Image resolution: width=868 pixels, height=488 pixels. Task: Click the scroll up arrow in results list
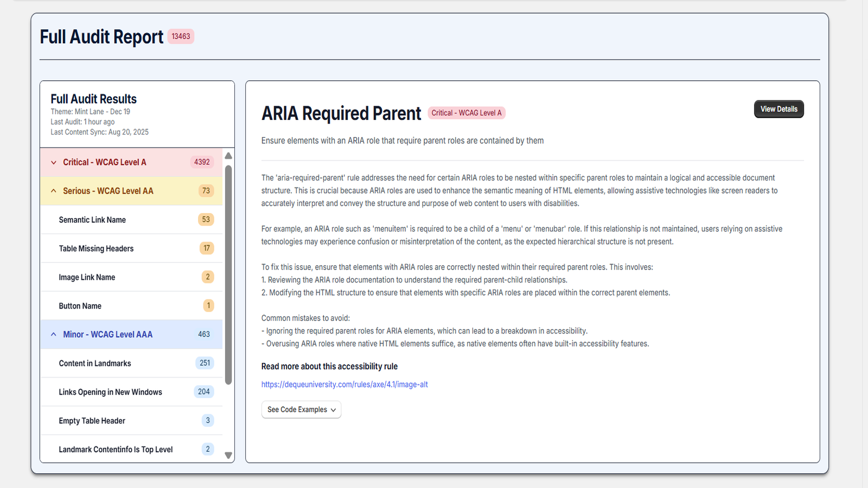(228, 156)
